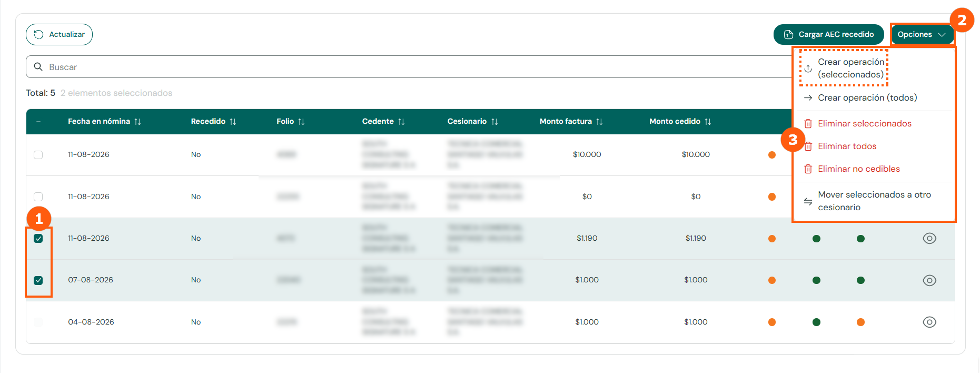980x373 pixels.
Task: Click the $1.190 Monto factura value
Action: (x=587, y=238)
